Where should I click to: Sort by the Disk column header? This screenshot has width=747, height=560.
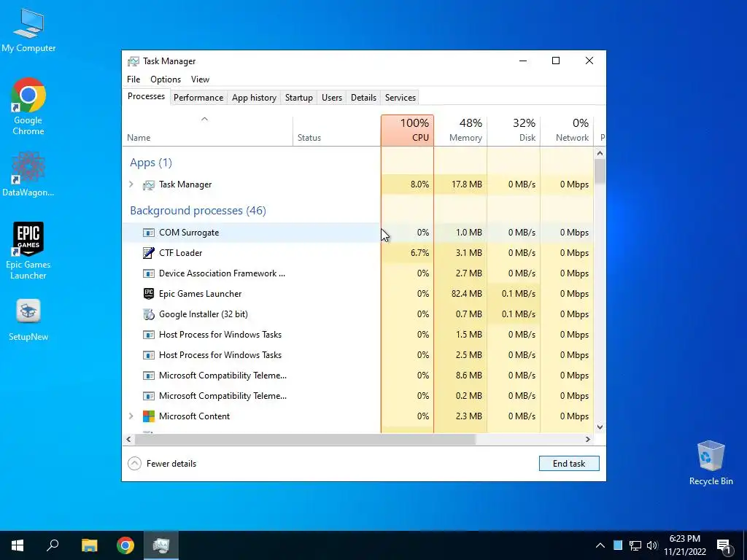point(514,131)
